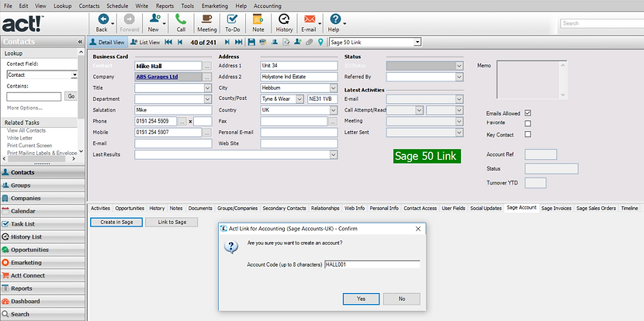Screen dimensions: 644x321
Task: Tick the Favorite checkbox
Action: [528, 123]
